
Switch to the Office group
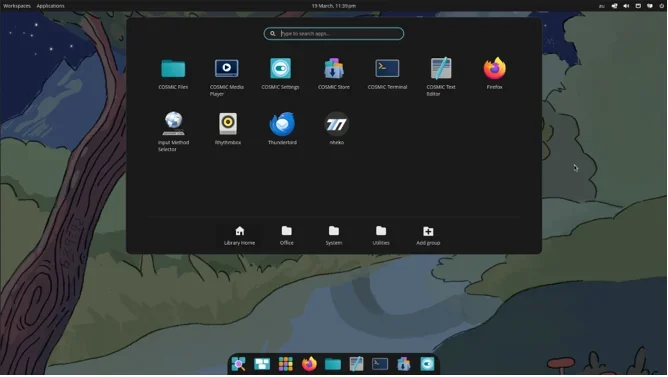point(287,236)
